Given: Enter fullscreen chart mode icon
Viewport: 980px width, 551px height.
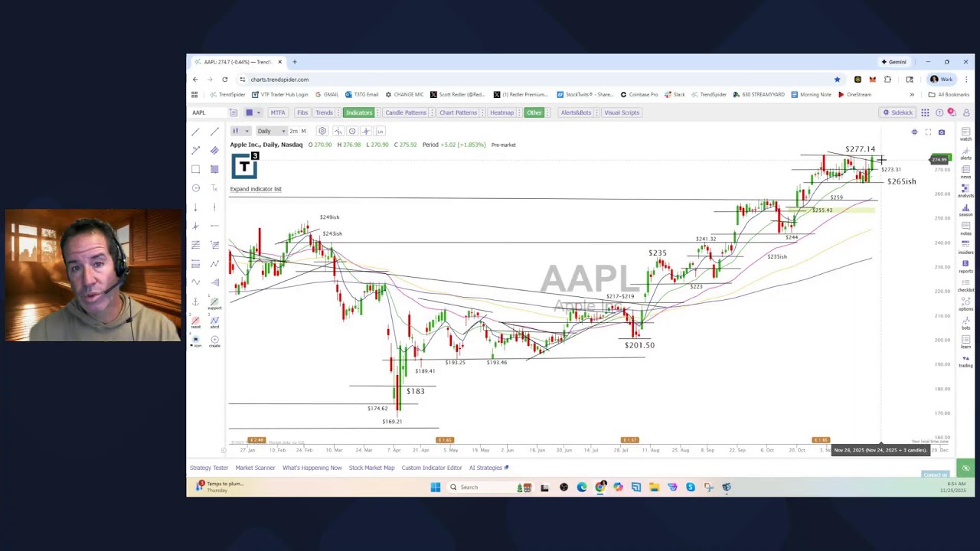Looking at the screenshot, I should (x=928, y=132).
